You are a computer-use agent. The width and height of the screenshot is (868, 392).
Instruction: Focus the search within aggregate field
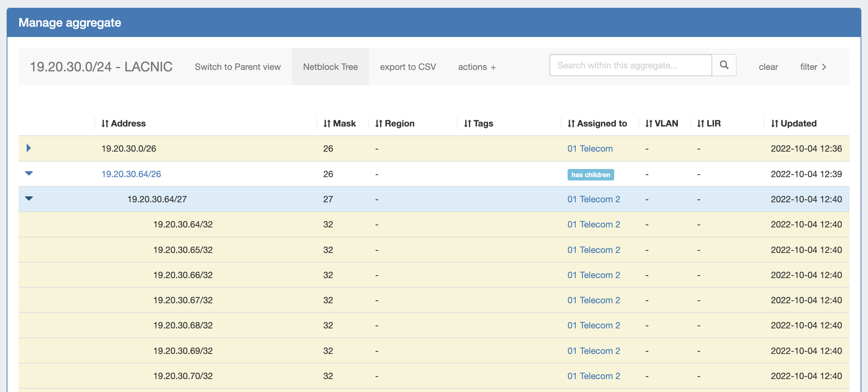coord(630,65)
